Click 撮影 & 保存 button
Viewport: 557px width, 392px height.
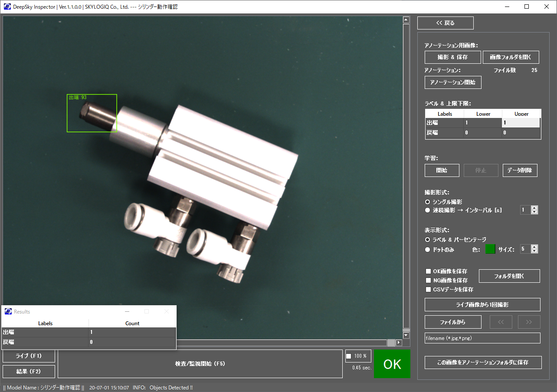tap(453, 57)
